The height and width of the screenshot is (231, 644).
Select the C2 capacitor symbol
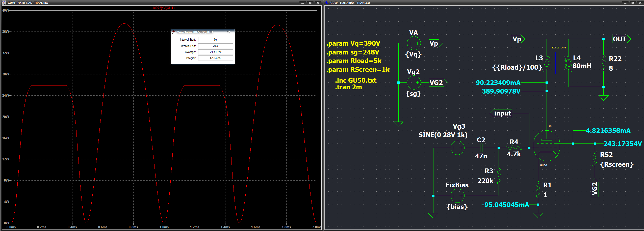click(x=481, y=148)
